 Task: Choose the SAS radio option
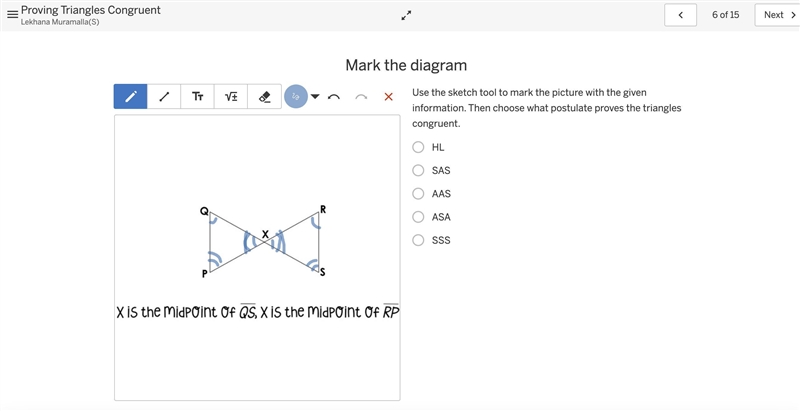[x=418, y=170]
